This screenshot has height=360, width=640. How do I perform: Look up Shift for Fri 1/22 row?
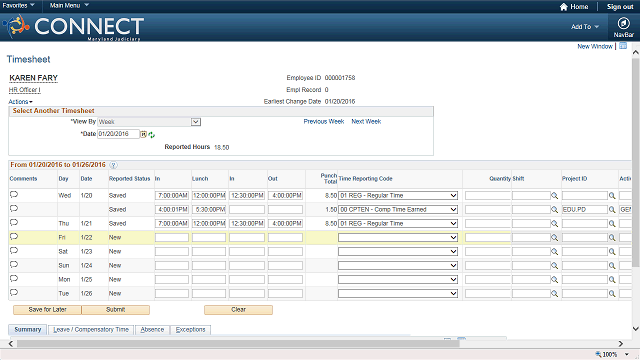[x=554, y=238]
